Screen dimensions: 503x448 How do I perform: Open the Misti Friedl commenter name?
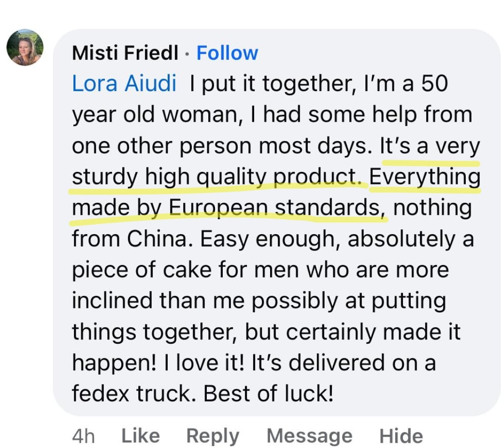pyautogui.click(x=125, y=53)
